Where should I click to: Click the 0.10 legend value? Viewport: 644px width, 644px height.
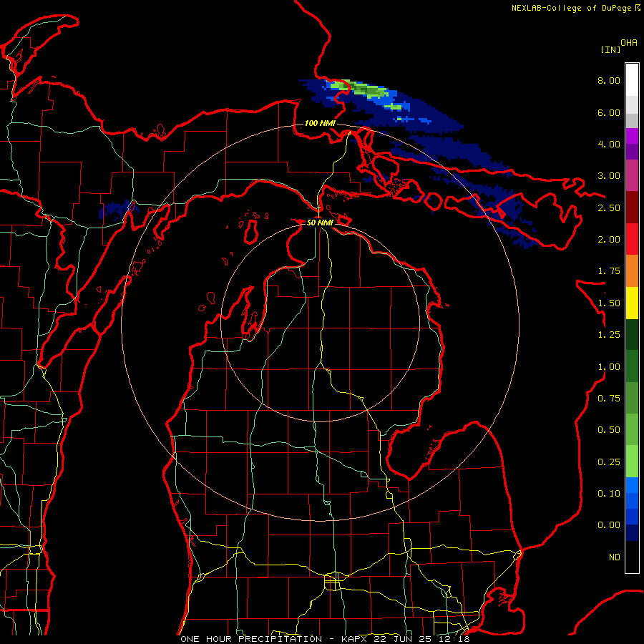click(609, 494)
